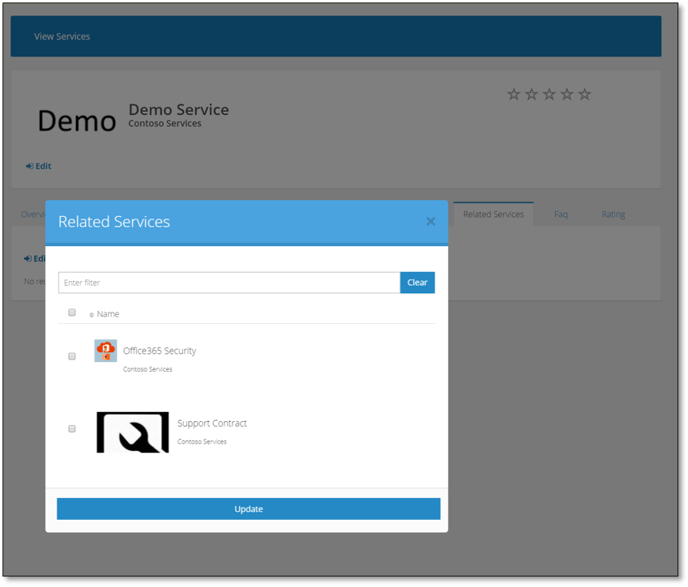Clear the filter text

(417, 283)
